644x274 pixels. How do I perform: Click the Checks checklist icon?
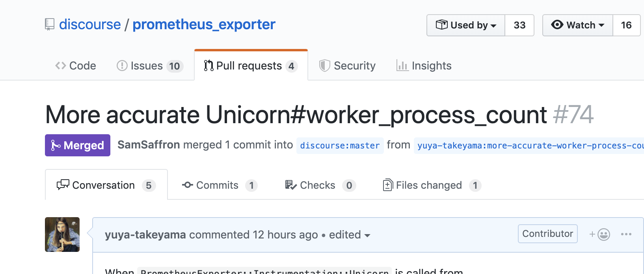pos(291,185)
